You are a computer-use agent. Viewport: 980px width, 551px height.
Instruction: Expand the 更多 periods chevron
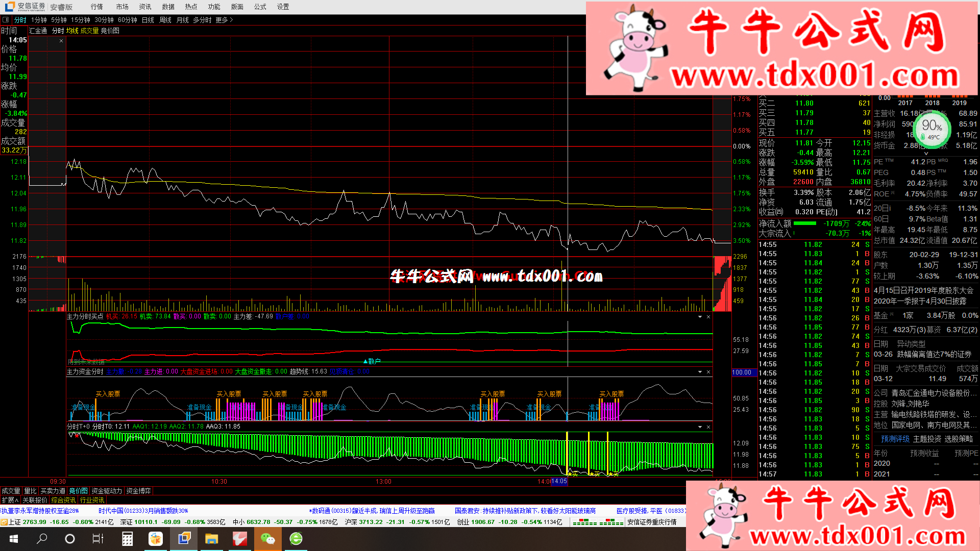(x=232, y=20)
